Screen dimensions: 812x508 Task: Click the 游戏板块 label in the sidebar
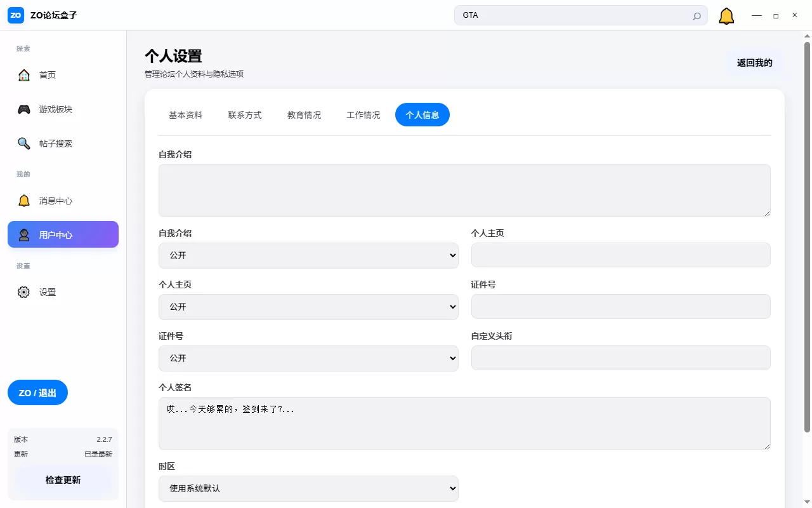(56, 109)
